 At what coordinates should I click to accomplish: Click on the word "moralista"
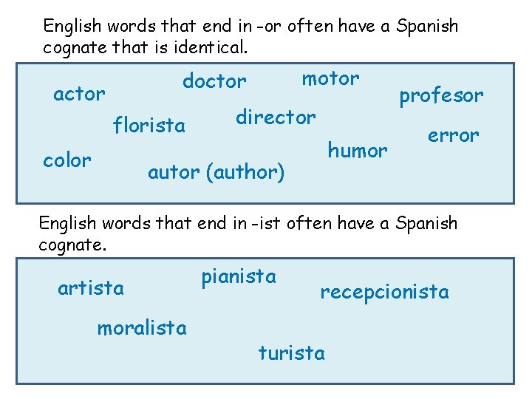[142, 327]
